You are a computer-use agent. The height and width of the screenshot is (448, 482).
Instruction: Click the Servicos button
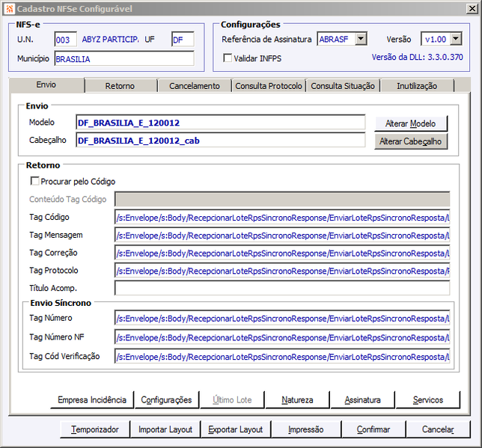click(x=428, y=399)
